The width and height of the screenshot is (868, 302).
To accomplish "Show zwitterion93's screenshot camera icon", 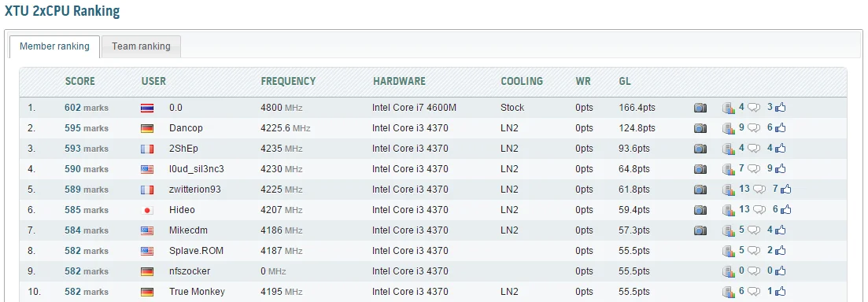I will pos(700,190).
